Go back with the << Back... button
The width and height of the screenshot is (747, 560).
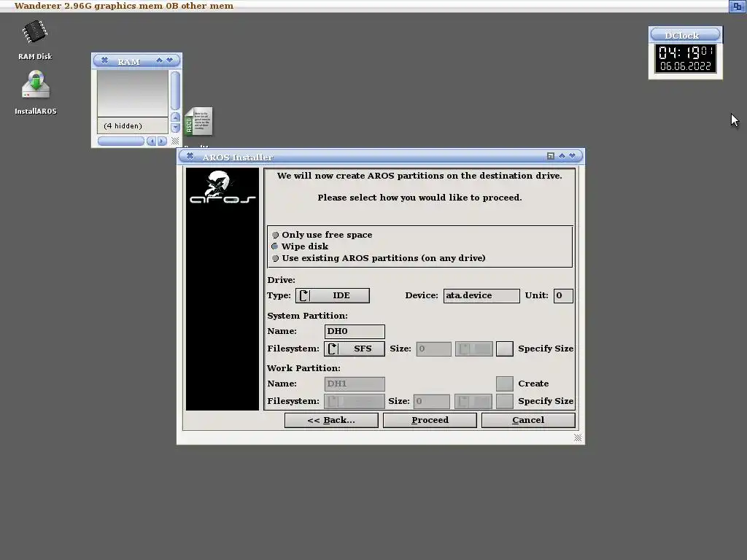tap(331, 421)
